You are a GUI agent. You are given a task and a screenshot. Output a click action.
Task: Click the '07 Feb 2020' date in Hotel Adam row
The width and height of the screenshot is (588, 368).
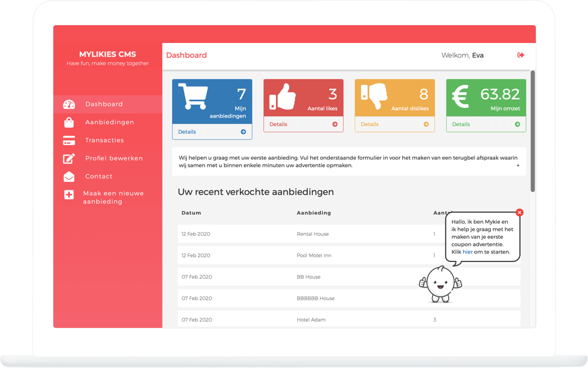pyautogui.click(x=197, y=320)
